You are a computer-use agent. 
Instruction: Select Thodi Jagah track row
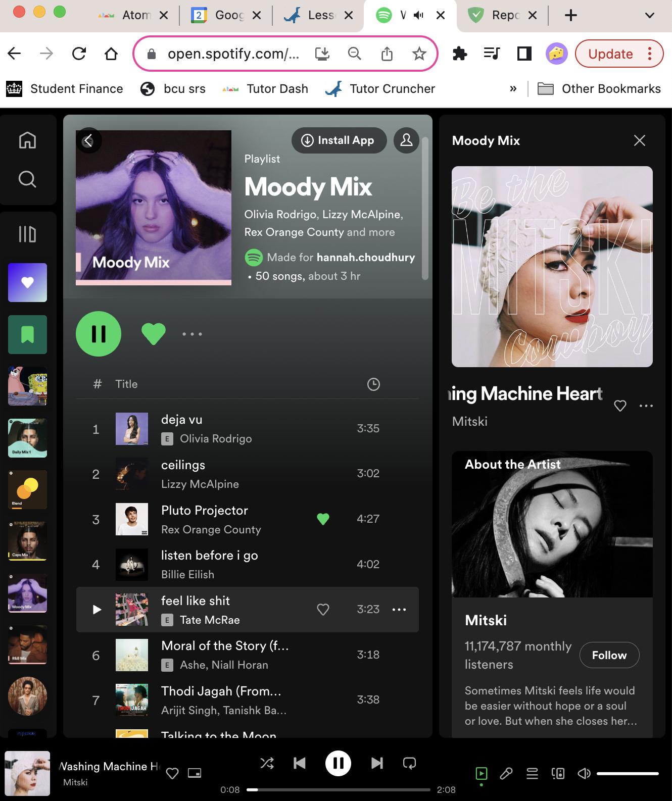(247, 700)
